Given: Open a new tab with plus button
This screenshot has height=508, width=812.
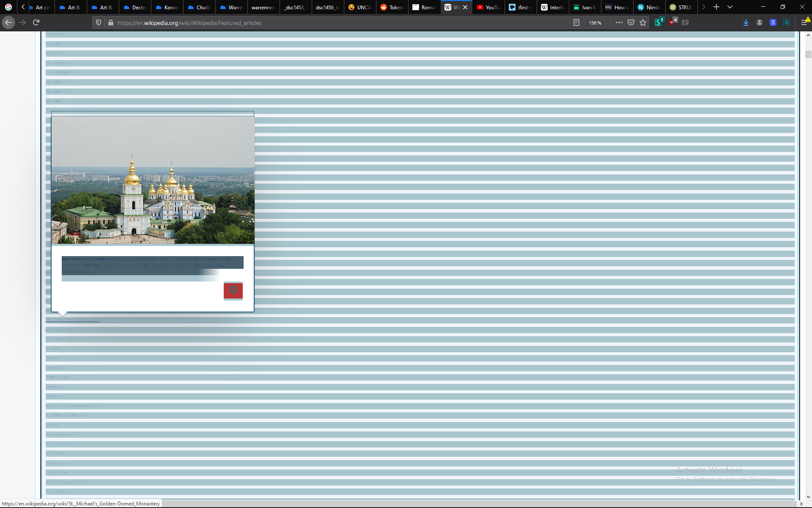Looking at the screenshot, I should pos(716,7).
